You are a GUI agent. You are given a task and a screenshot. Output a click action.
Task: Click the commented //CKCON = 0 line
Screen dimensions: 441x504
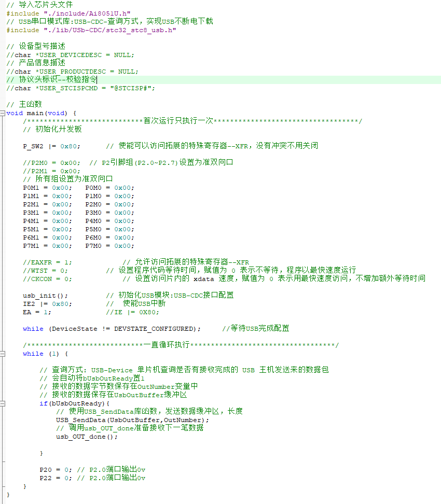pos(47,279)
